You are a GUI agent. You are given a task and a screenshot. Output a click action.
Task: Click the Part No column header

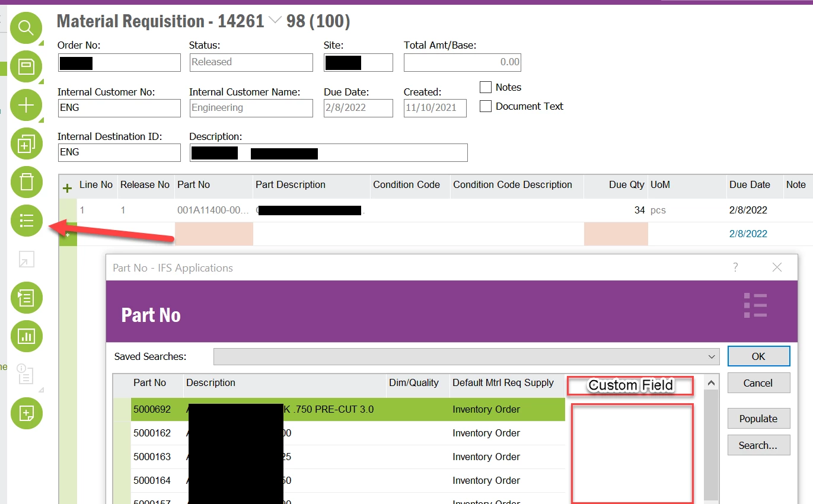click(150, 382)
